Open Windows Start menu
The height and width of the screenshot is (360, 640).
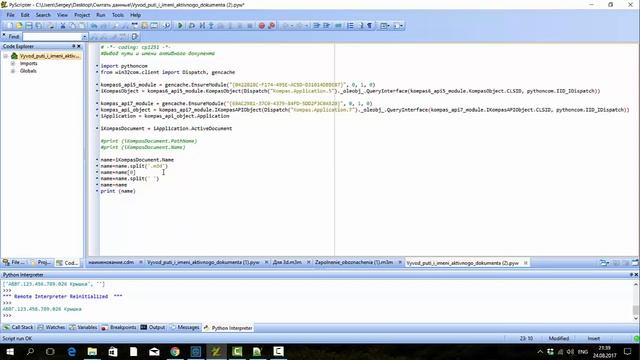[x=10, y=351]
